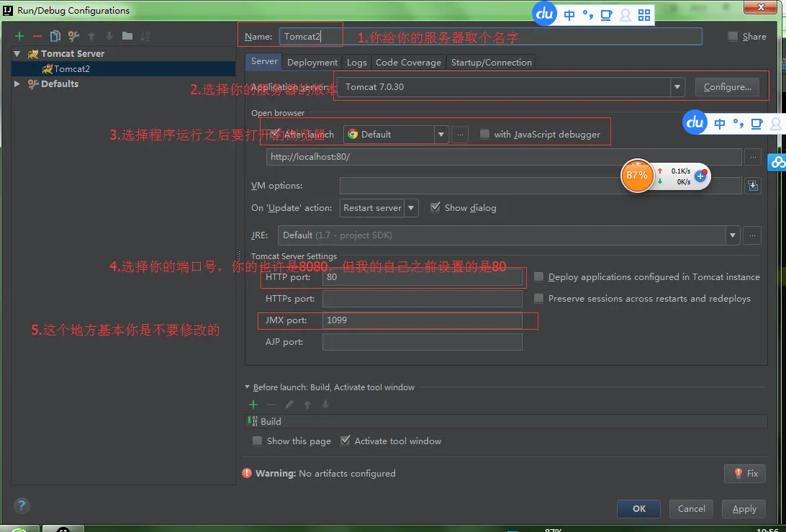Click the JMX port field with value 1099
786x532 pixels.
pos(422,320)
